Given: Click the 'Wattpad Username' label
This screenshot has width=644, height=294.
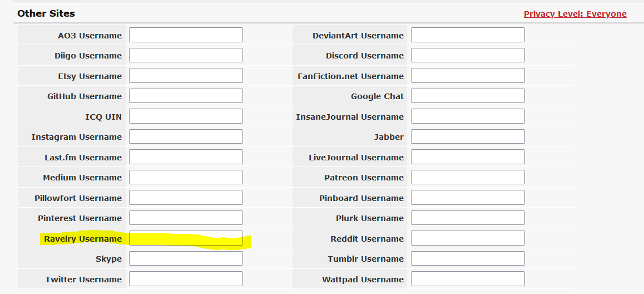Looking at the screenshot, I should click(363, 280).
